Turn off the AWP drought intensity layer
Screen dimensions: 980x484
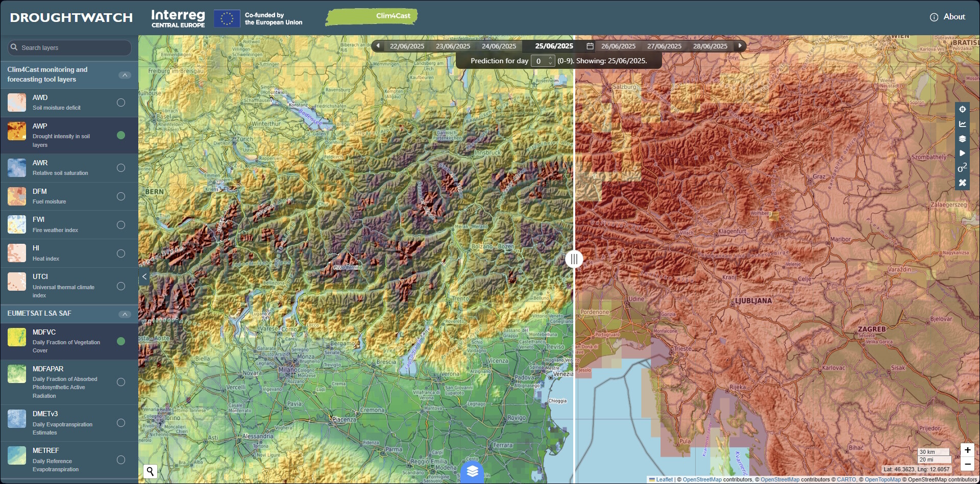point(121,135)
